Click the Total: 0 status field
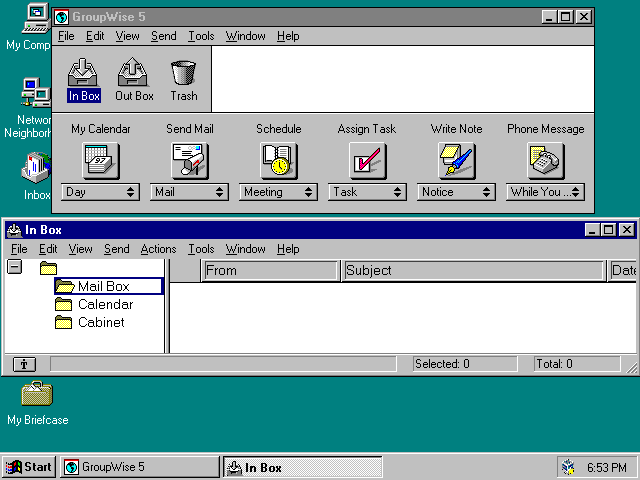Image resolution: width=640 pixels, height=480 pixels. click(577, 364)
